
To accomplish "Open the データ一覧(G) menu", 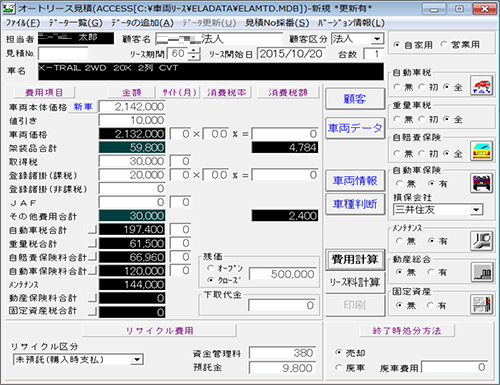I will [x=75, y=23].
